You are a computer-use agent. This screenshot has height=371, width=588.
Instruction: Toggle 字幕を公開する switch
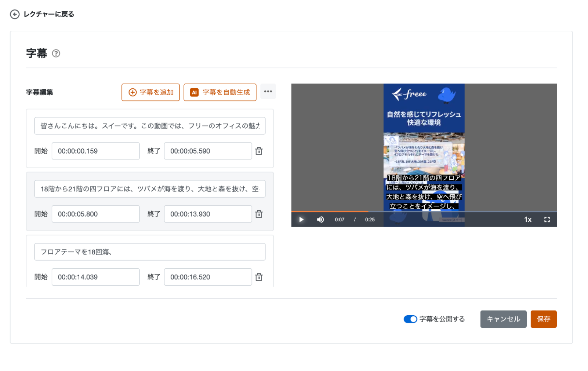tap(410, 319)
